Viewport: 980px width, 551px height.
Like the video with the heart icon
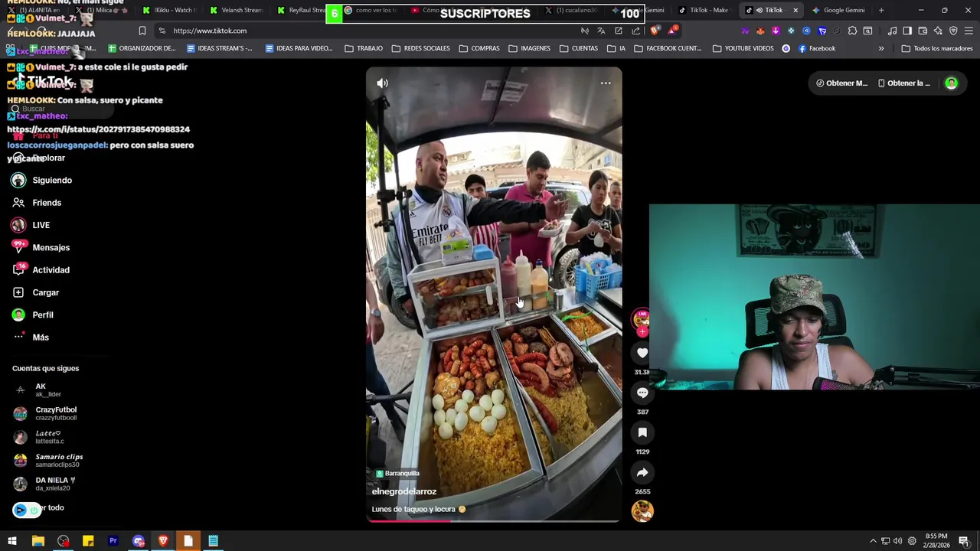click(x=642, y=353)
